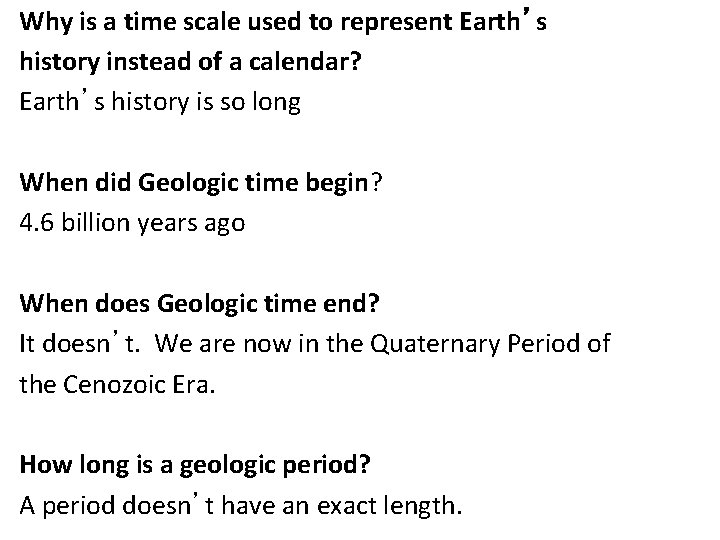
Task: Click the number "4.6" in the answer
Action: coord(37,223)
